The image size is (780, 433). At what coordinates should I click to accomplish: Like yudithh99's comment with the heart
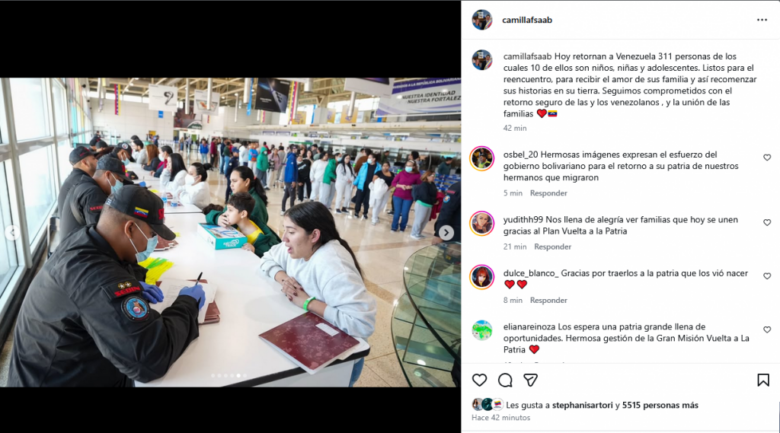(767, 222)
